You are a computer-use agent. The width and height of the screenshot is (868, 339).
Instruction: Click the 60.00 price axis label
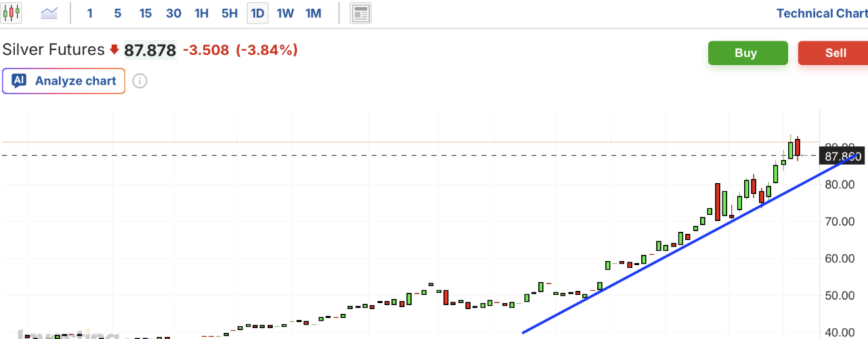839,258
